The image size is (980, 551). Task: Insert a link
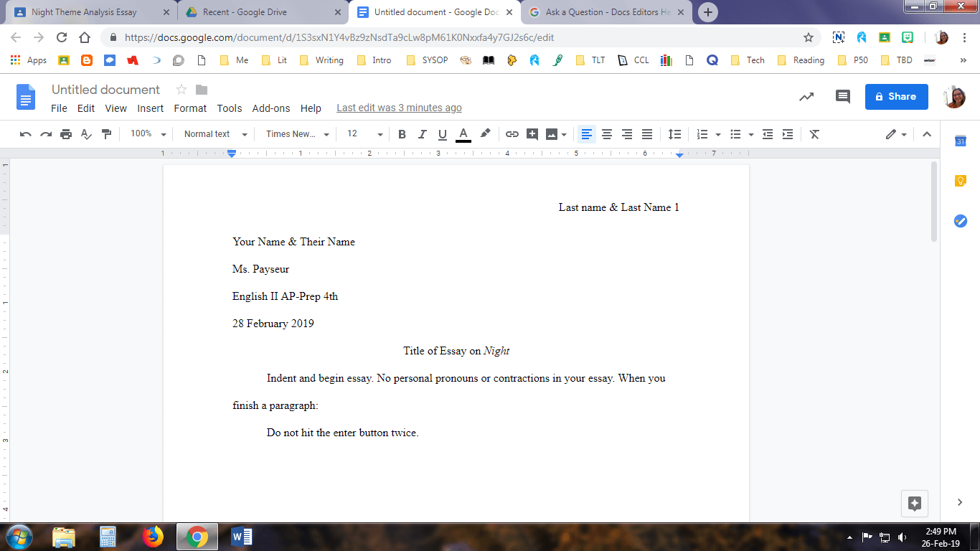[x=512, y=133]
